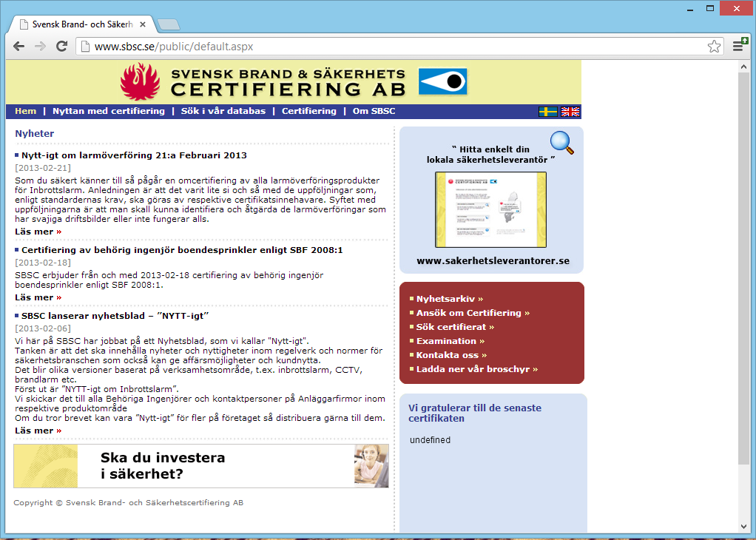This screenshot has width=756, height=540.
Task: Click the vertical scrollbar thumb
Action: [x=743, y=269]
